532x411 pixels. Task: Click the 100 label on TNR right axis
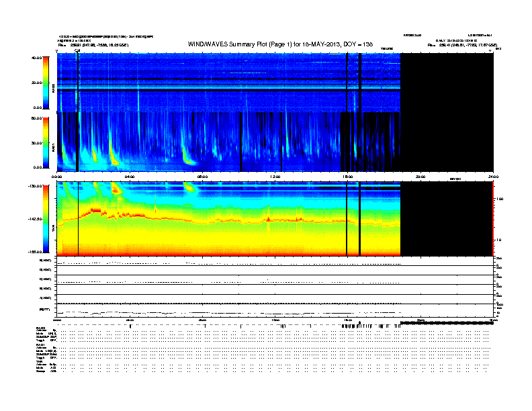point(500,199)
